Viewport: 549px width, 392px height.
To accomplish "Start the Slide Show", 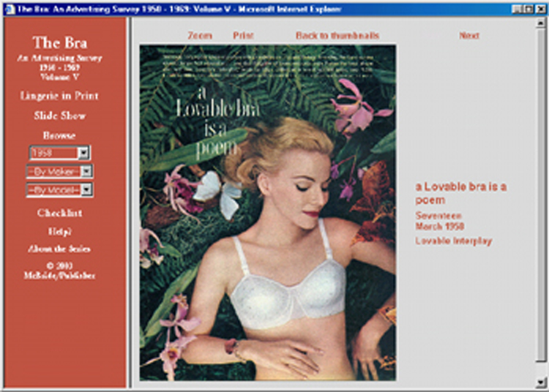I will pos(60,116).
